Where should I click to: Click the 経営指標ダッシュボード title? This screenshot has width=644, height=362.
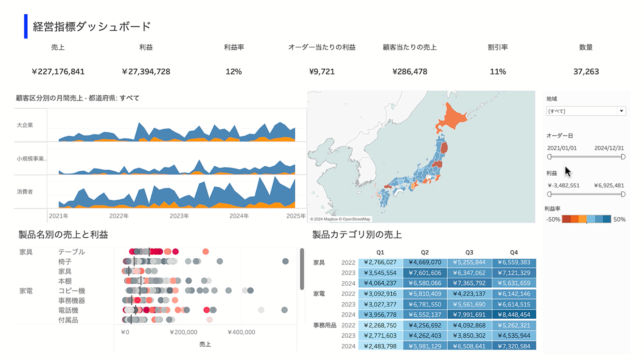(x=92, y=26)
